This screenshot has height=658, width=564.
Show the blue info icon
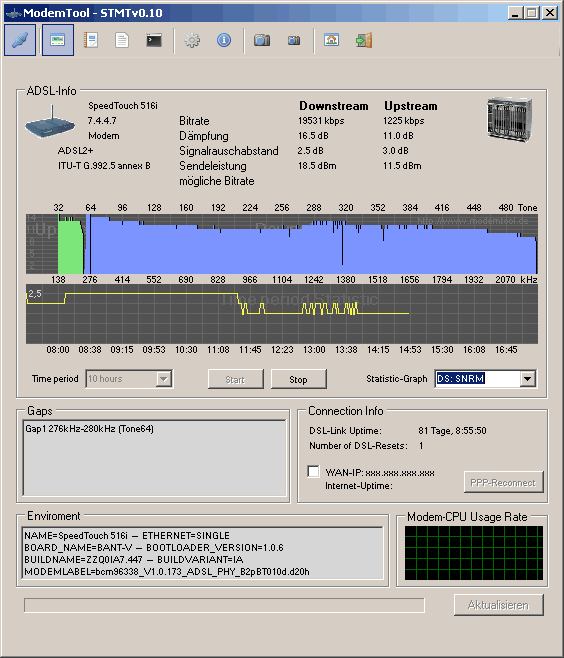point(224,40)
